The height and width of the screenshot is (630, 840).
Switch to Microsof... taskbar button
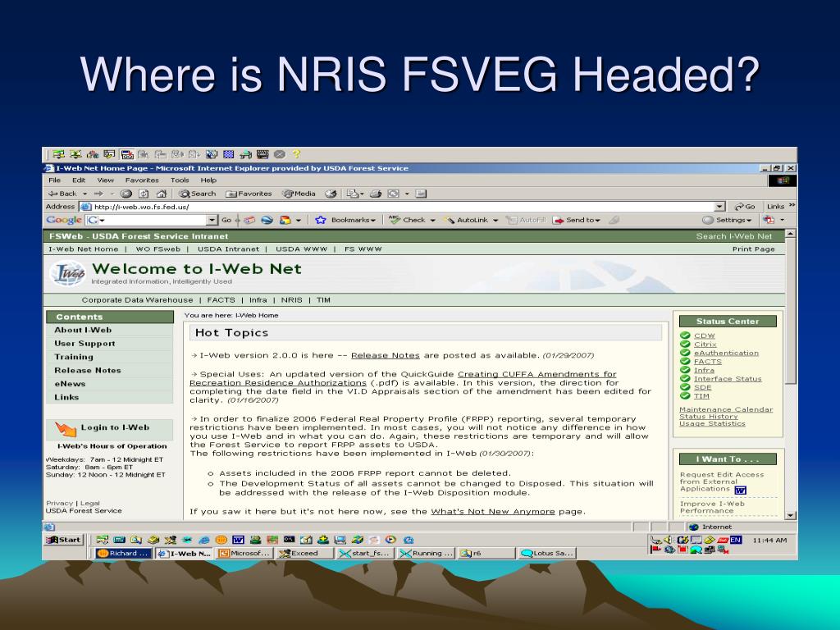(244, 554)
